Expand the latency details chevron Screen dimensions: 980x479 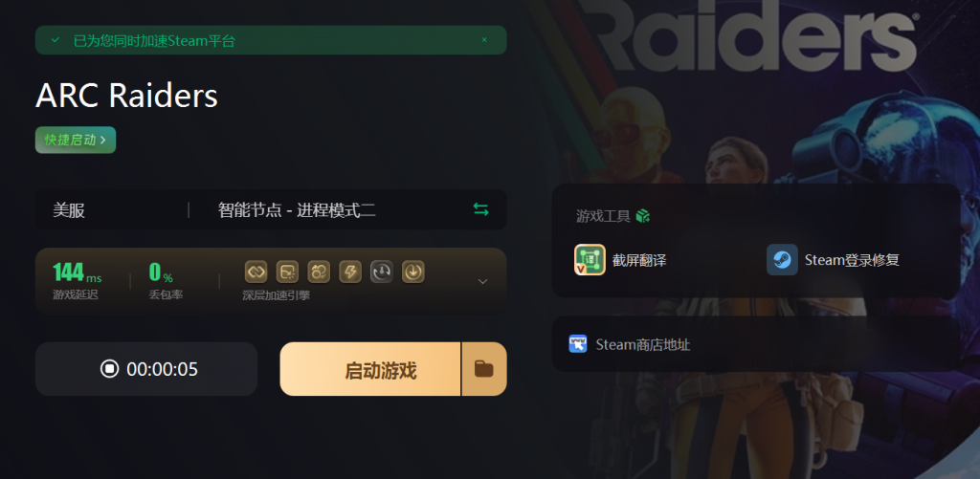482,282
